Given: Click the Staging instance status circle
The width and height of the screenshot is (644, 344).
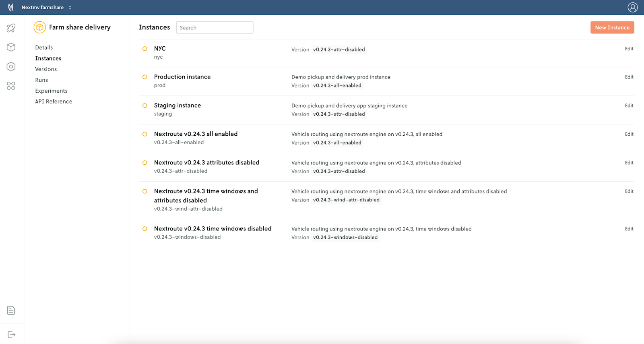Looking at the screenshot, I should pyautogui.click(x=145, y=106).
